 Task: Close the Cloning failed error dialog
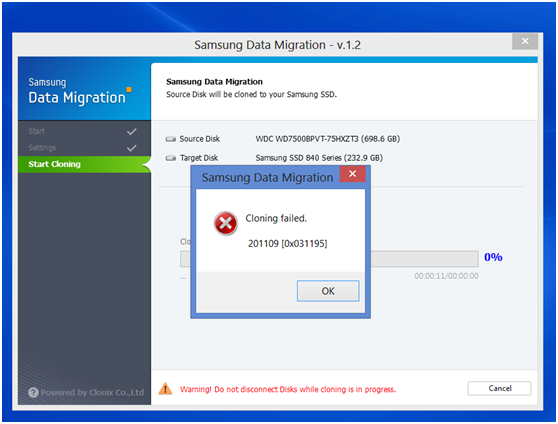pos(352,174)
